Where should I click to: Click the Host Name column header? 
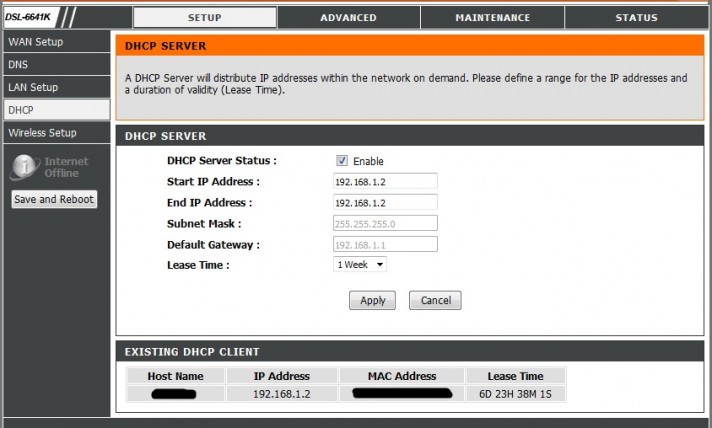(x=175, y=376)
